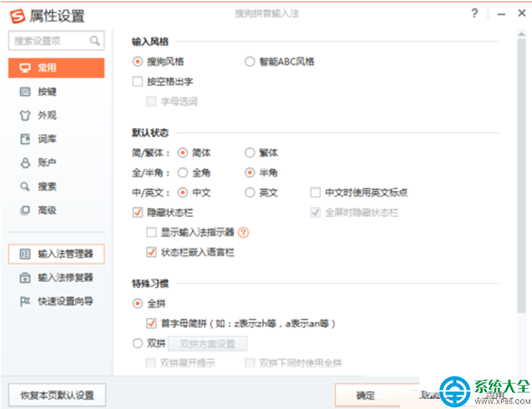Select 半角 half-width option

(249, 173)
